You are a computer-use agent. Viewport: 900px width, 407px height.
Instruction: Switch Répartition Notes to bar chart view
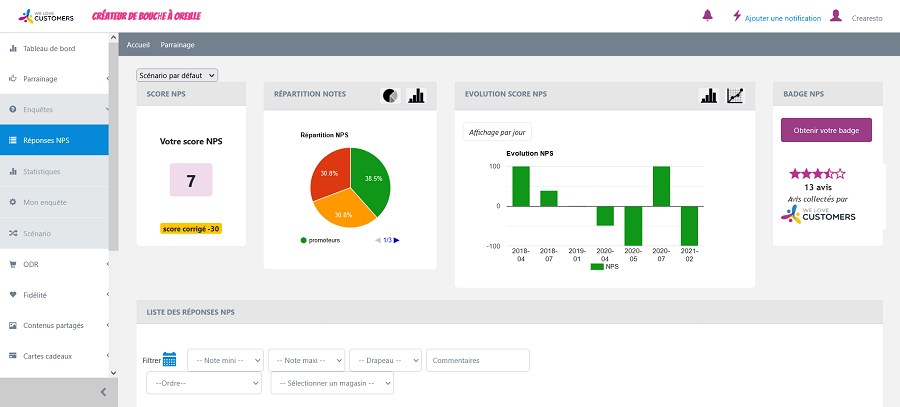[416, 95]
